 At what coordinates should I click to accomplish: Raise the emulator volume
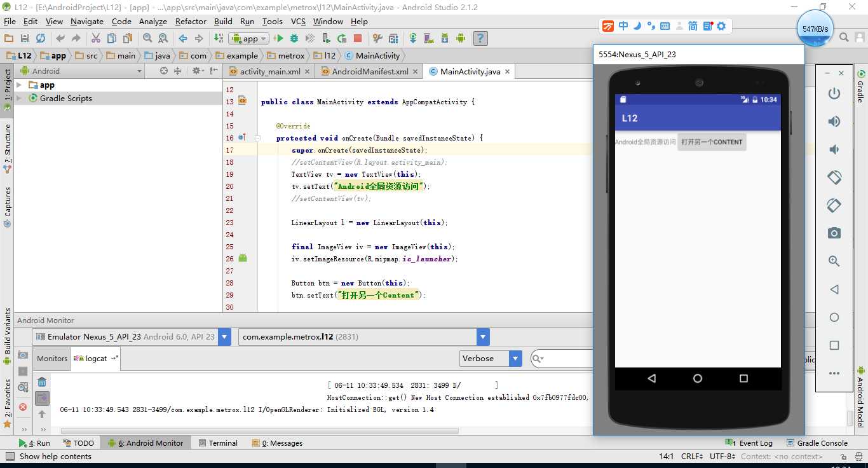(x=834, y=121)
